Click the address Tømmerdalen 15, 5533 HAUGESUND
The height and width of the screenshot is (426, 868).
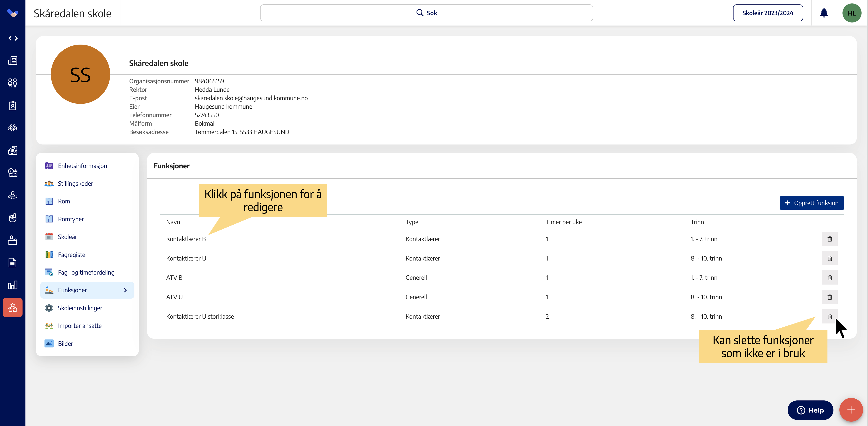(242, 132)
